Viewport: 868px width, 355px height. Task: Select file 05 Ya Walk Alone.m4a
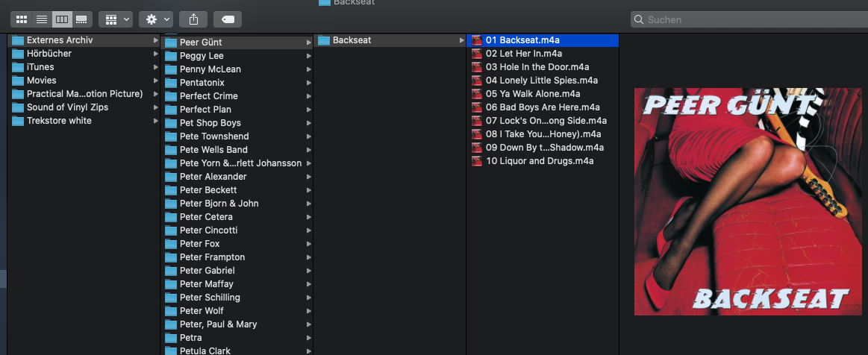tap(543, 94)
